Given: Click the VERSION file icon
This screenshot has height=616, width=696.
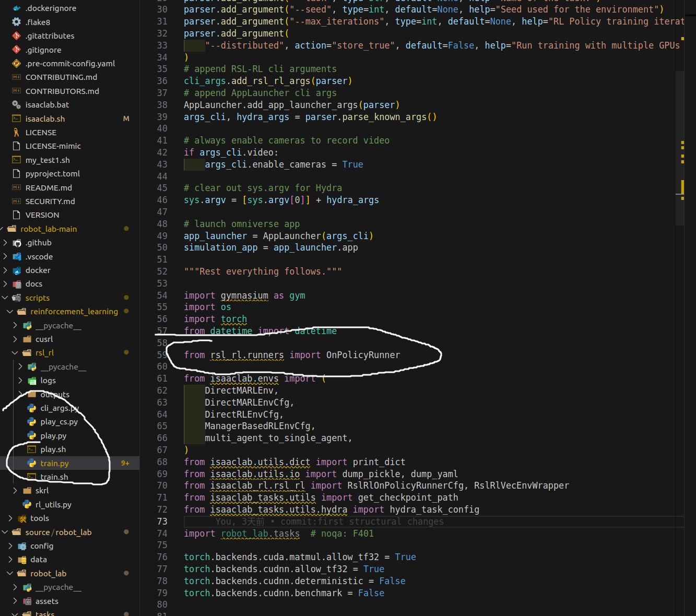Looking at the screenshot, I should (16, 215).
